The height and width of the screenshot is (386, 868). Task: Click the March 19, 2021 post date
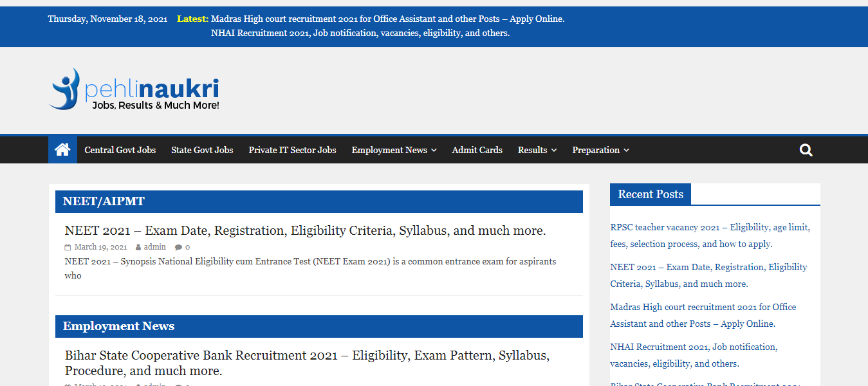(100, 247)
